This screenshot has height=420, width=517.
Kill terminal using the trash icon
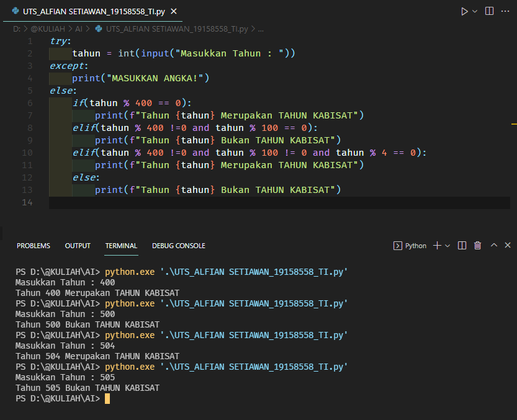coord(478,246)
